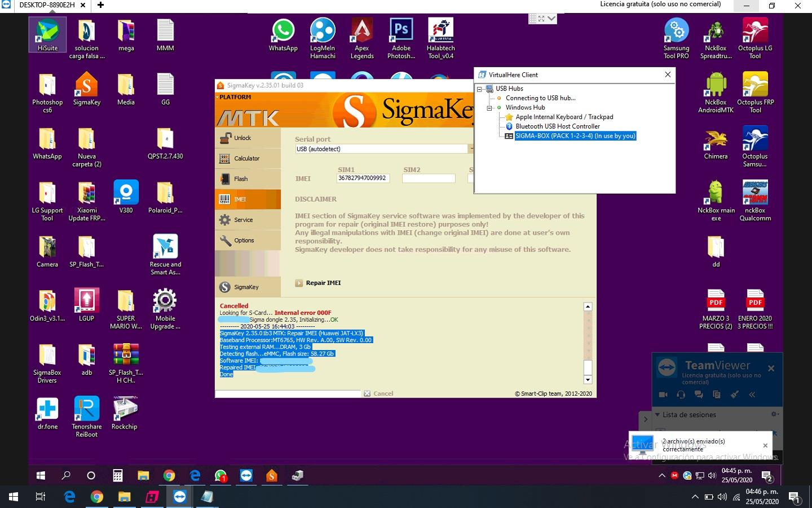Select Apple Internal Keyboard / Trackpad entry

tap(564, 117)
